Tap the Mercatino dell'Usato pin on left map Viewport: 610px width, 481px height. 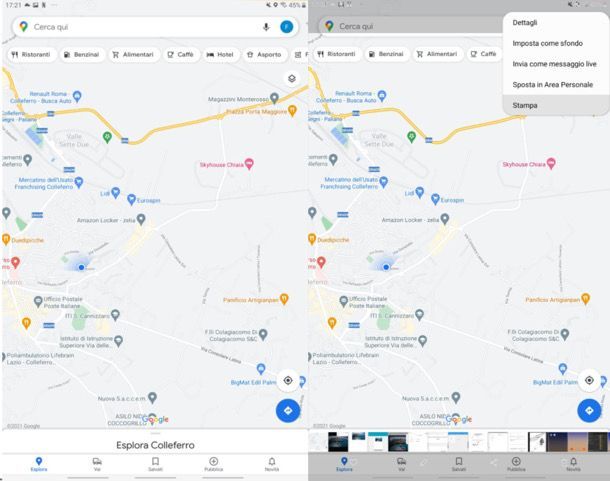(79, 182)
